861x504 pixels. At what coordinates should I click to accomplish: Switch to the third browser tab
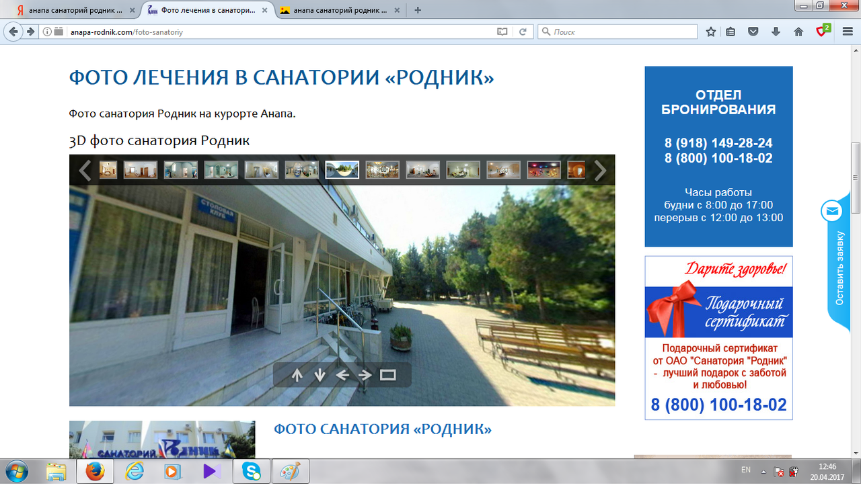pos(336,10)
